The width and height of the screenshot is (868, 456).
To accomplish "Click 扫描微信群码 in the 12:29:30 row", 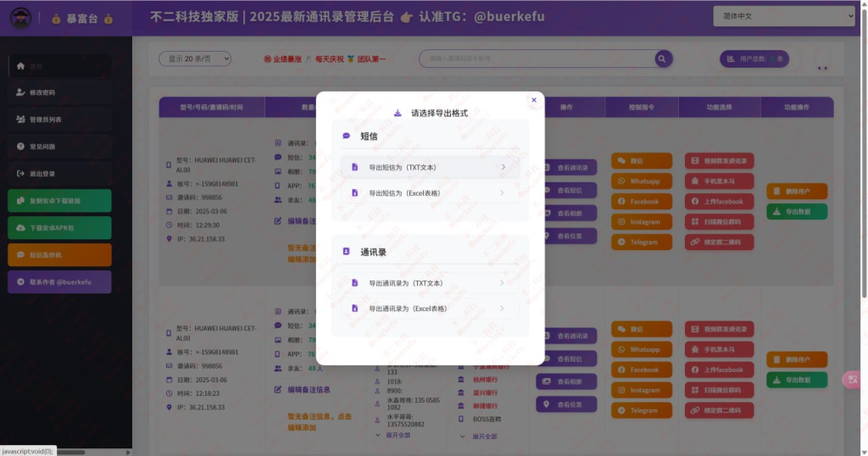I will (719, 222).
